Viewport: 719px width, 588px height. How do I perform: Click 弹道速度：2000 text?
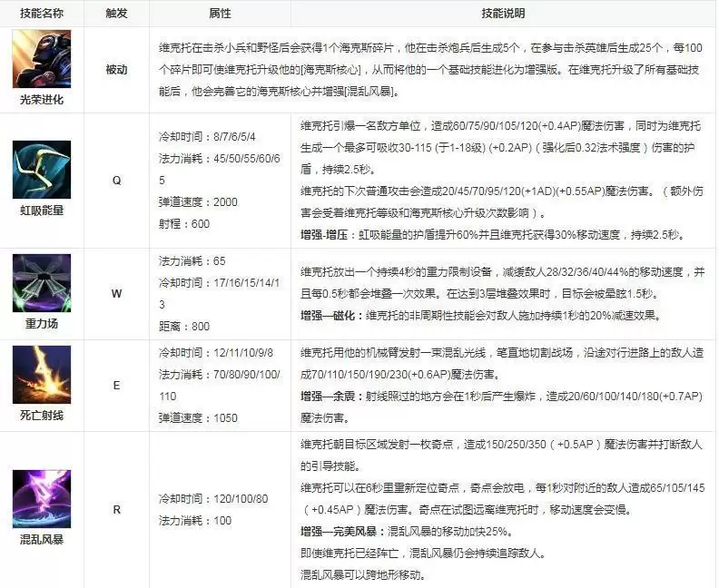(198, 201)
